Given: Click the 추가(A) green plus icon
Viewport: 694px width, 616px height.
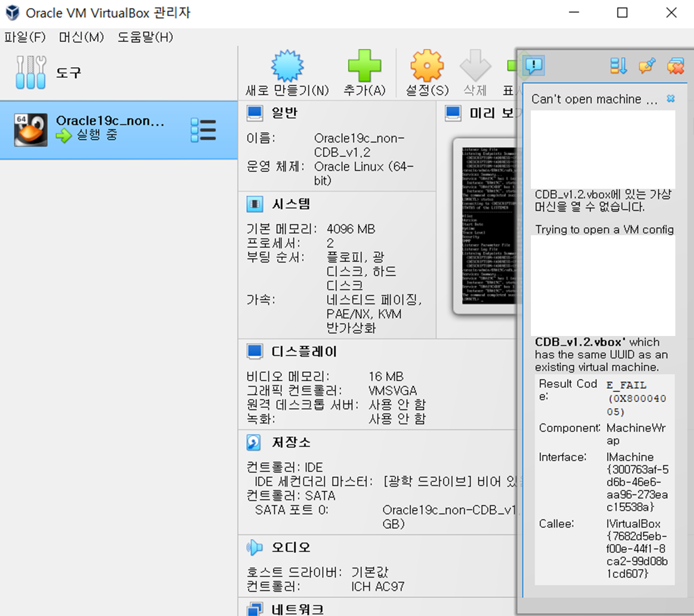Looking at the screenshot, I should 365,66.
